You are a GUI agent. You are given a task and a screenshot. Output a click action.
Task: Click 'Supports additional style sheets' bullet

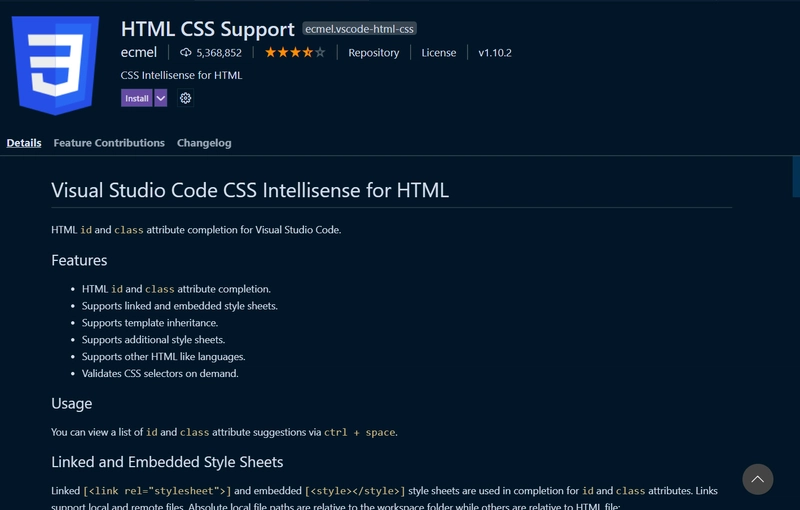tap(154, 340)
